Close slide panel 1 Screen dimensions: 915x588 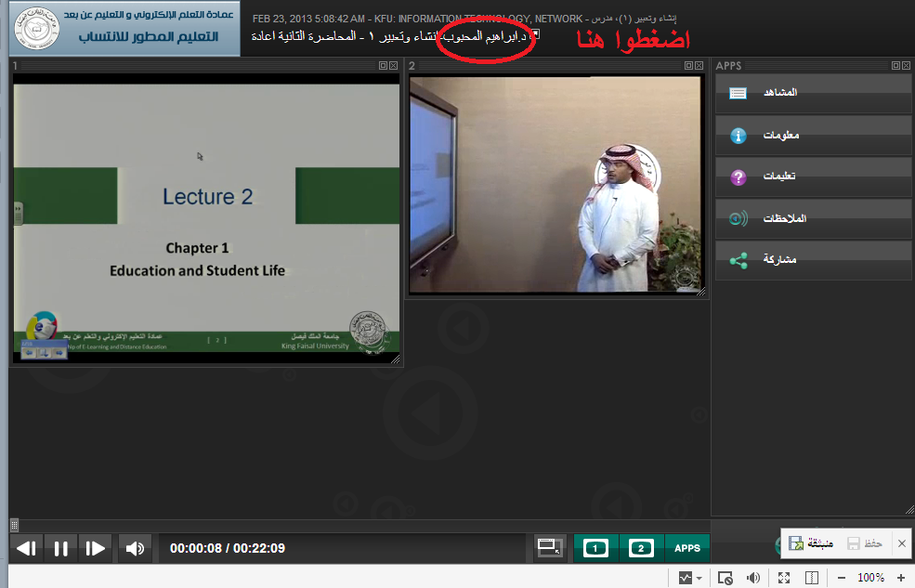coord(393,65)
